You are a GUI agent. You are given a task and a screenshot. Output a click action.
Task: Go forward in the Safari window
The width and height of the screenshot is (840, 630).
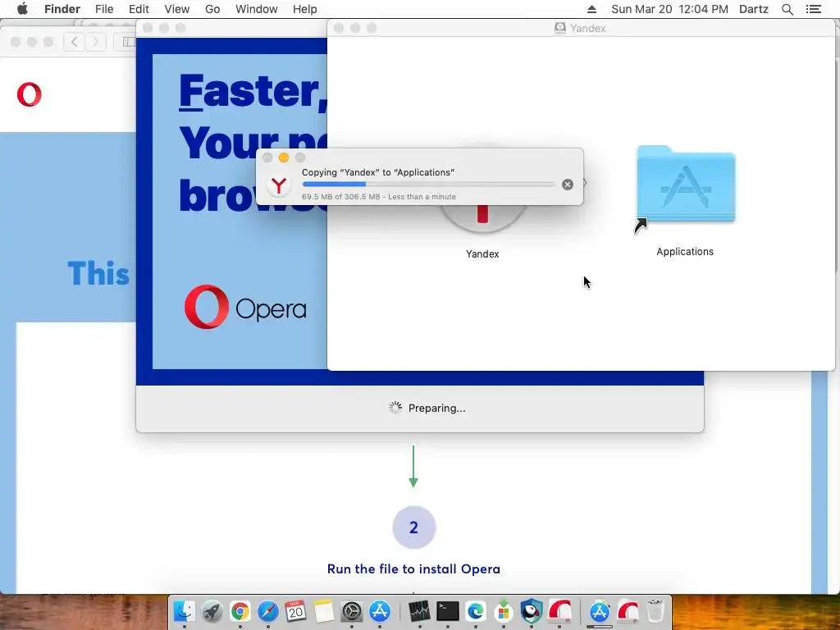click(95, 42)
